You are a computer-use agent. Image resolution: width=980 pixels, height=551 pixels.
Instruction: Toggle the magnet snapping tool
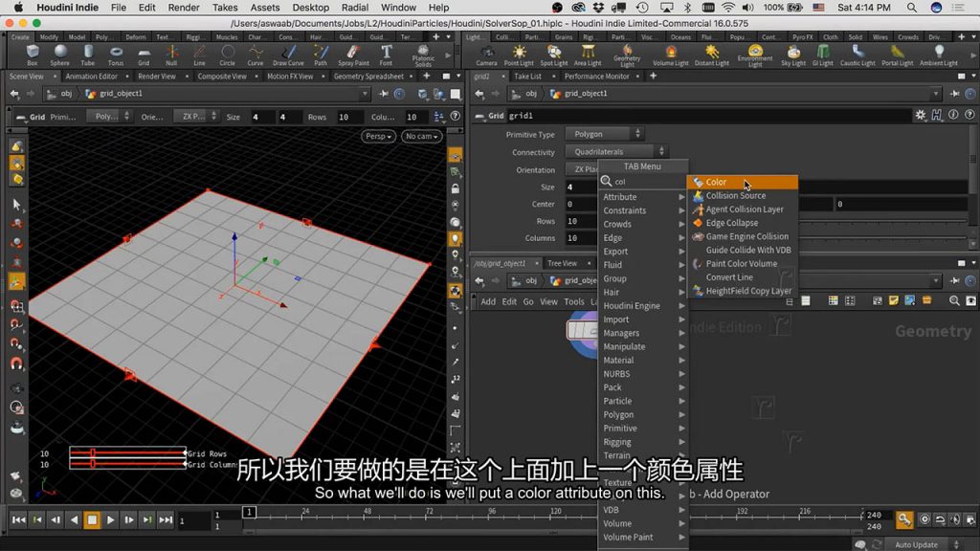tap(17, 364)
